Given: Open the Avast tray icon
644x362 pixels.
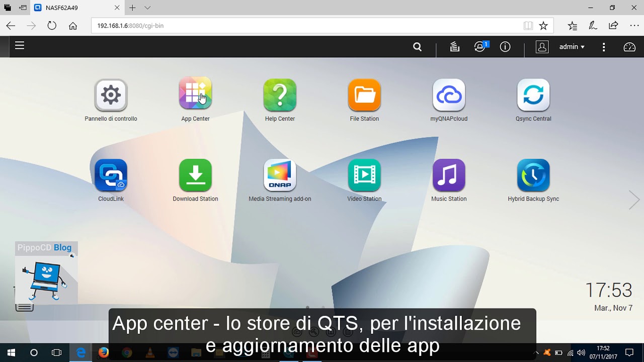Looking at the screenshot, I should (x=547, y=353).
